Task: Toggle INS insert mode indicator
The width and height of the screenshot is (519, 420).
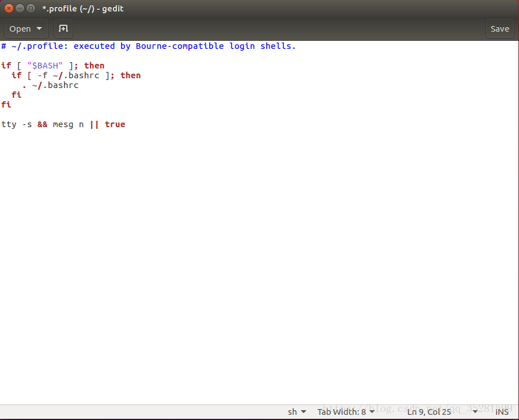Action: coord(502,412)
